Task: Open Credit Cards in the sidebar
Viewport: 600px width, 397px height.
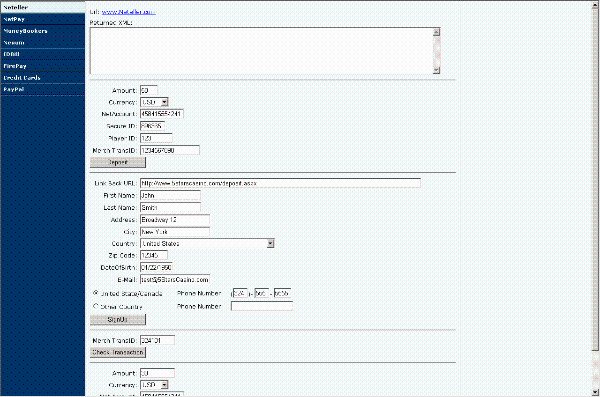Action: pos(42,78)
